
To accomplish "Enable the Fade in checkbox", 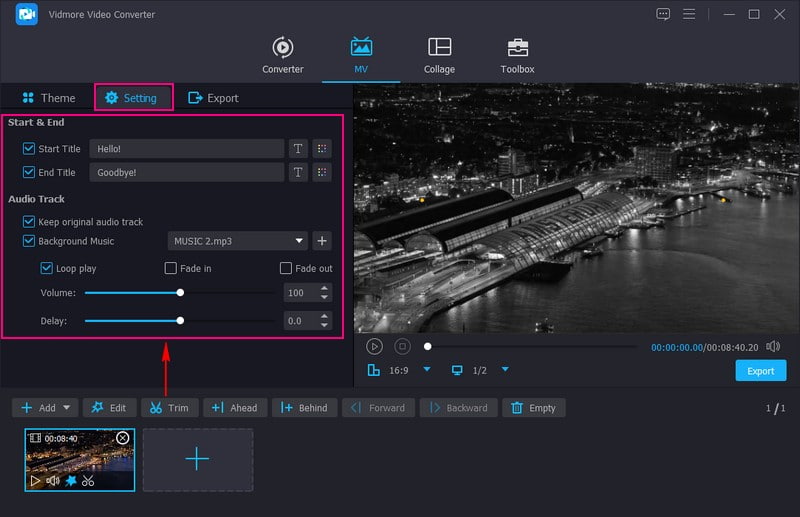I will pos(171,268).
